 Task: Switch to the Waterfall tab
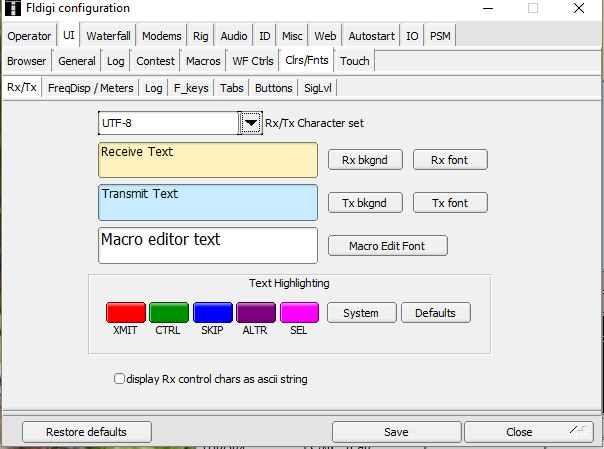(x=108, y=36)
